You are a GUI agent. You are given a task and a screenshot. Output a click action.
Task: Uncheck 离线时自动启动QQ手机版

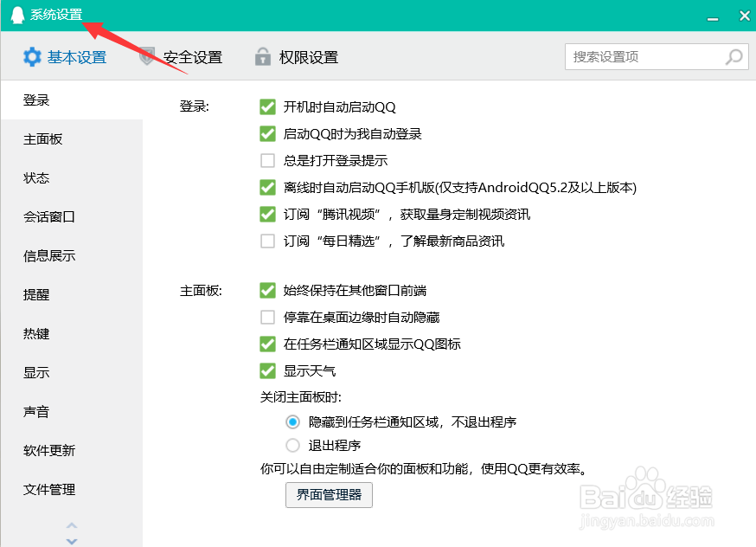[x=267, y=187]
